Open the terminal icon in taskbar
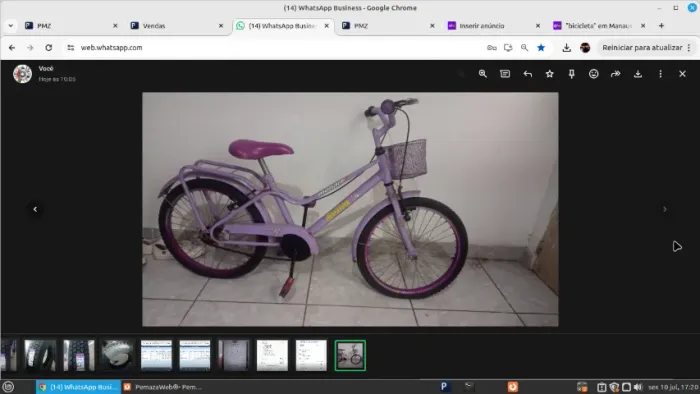The width and height of the screenshot is (700, 394). point(469,387)
